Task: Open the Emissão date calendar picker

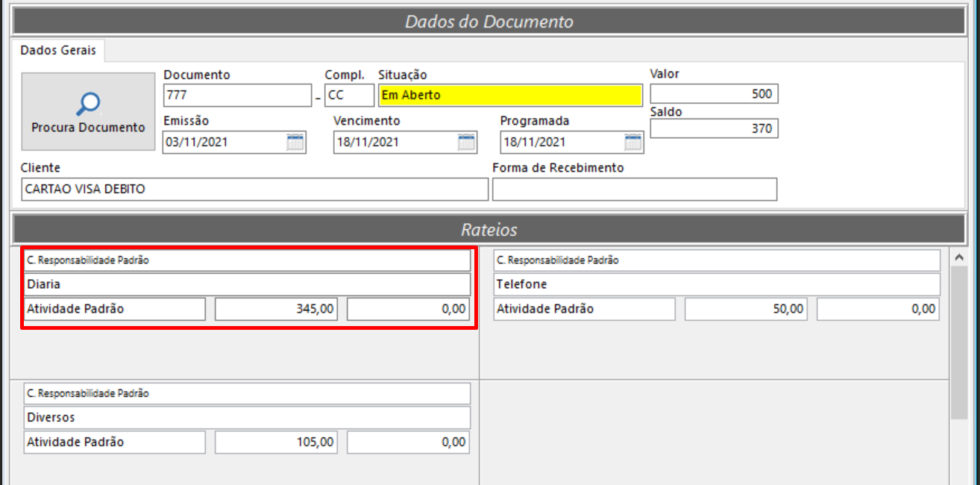Action: pos(295,143)
